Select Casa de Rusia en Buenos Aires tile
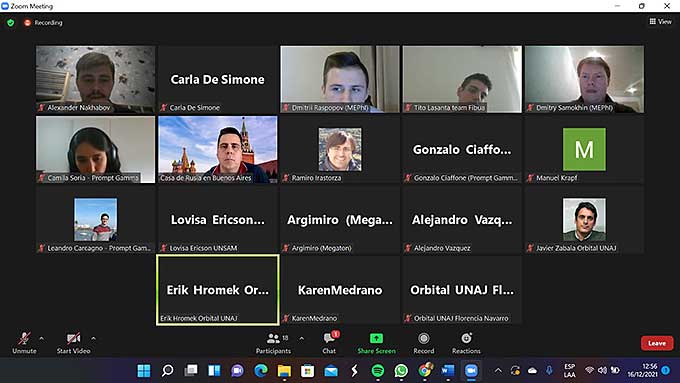680x383 pixels. coord(218,149)
